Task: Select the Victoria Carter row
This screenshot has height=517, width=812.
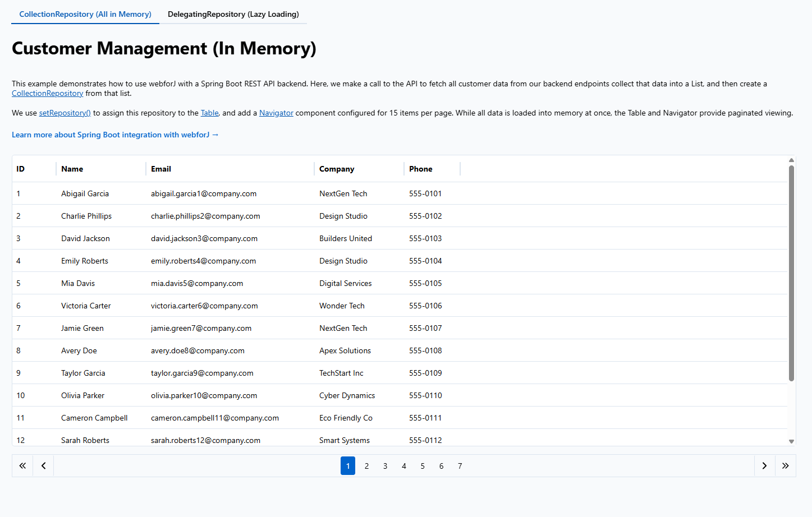Action: tap(86, 306)
